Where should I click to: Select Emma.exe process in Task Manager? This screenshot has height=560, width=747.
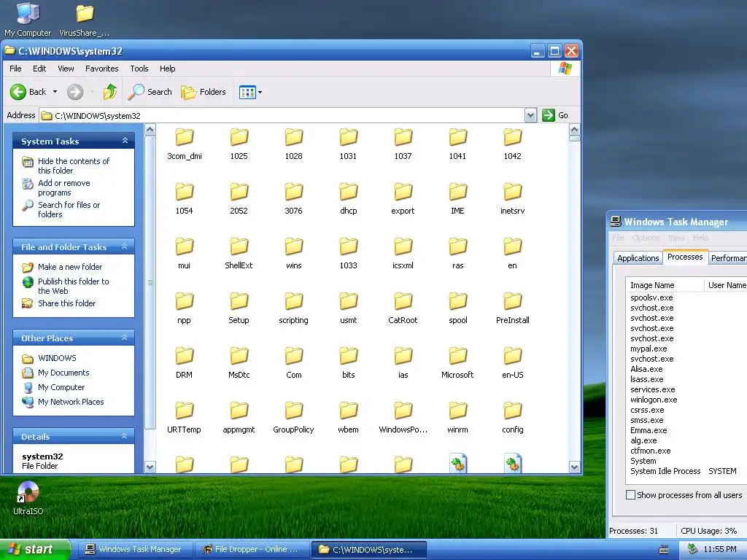(649, 430)
